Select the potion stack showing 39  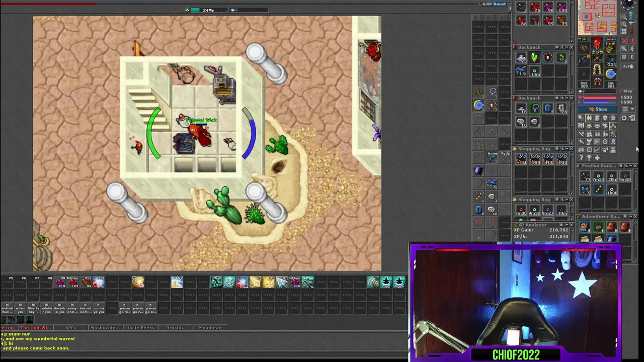click(x=561, y=20)
